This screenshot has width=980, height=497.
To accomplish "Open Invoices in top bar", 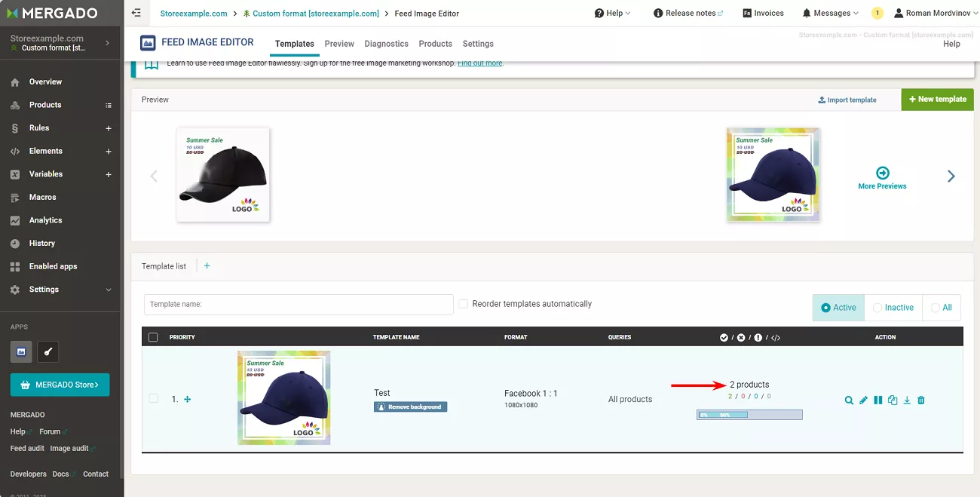I will pyautogui.click(x=763, y=13).
